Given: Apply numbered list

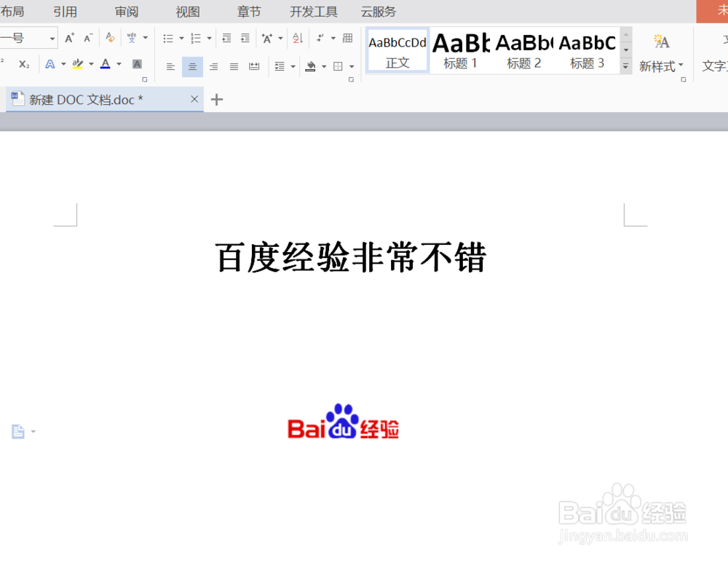Looking at the screenshot, I should 196,38.
